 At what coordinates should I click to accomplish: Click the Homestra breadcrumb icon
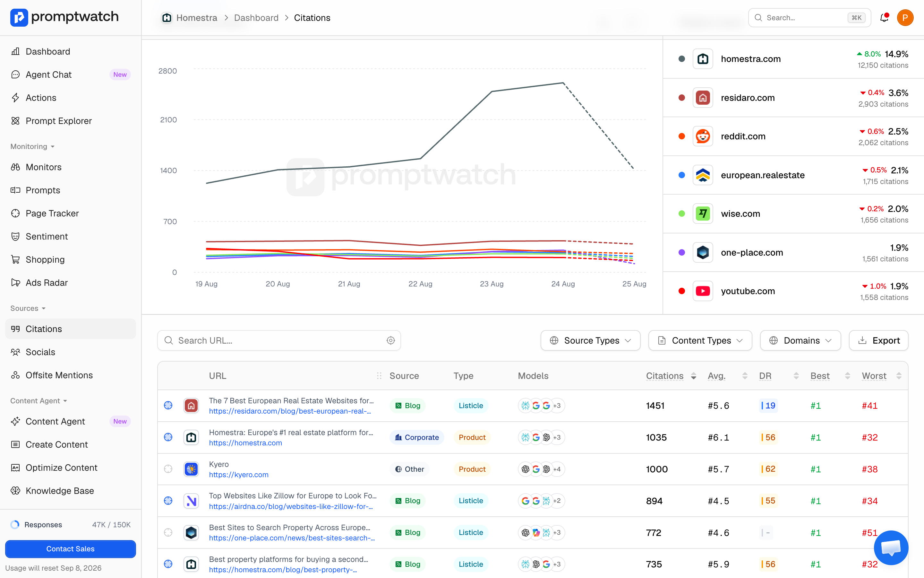click(x=167, y=18)
